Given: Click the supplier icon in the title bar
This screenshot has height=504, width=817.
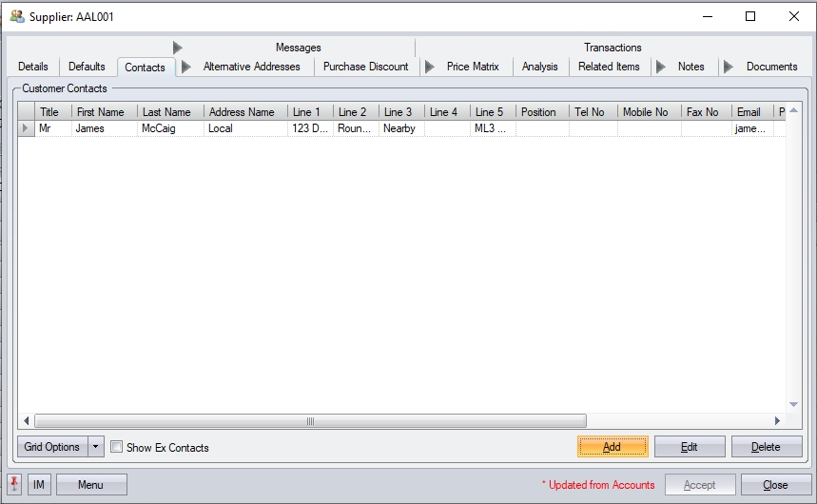Looking at the screenshot, I should (x=17, y=17).
